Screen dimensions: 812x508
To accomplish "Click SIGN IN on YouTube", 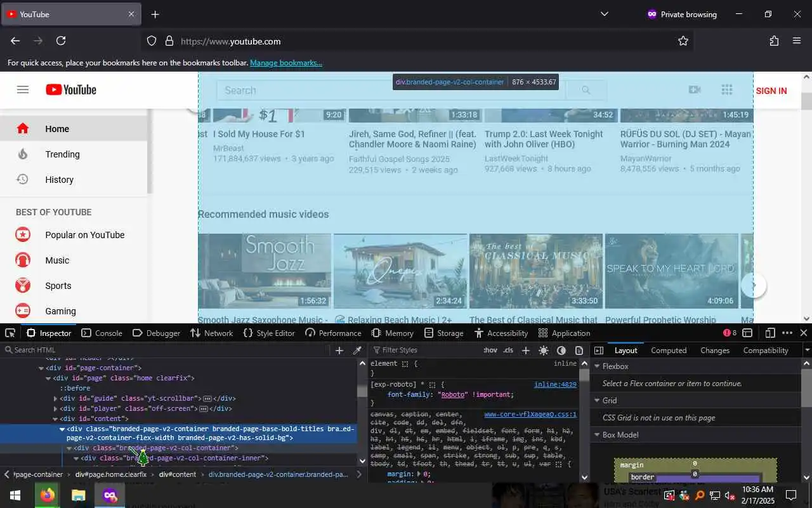I will point(771,91).
